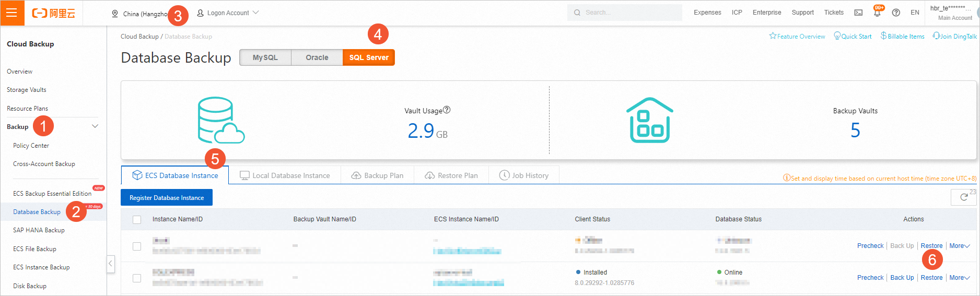Click the Quick Start lightbulb icon
This screenshot has width=980, height=296.
837,36
